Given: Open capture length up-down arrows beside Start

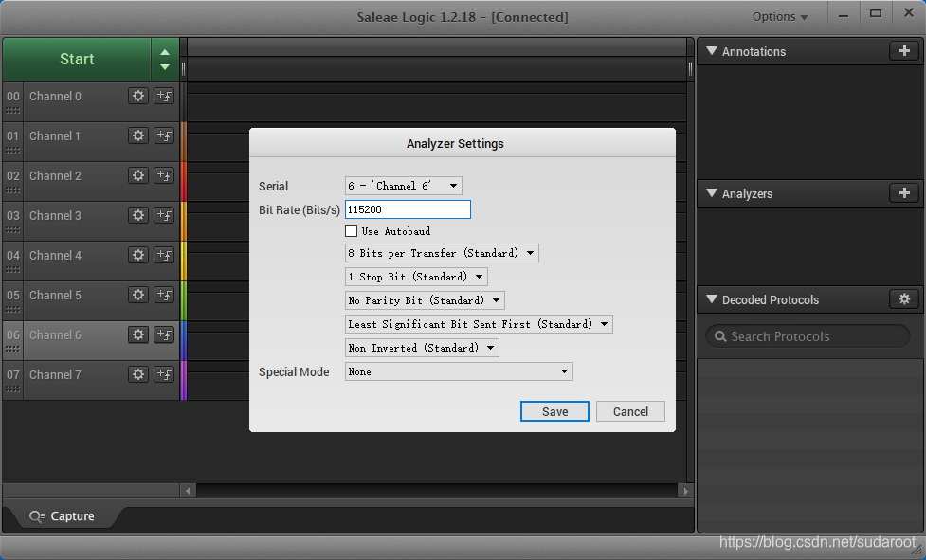Looking at the screenshot, I should click(x=165, y=60).
